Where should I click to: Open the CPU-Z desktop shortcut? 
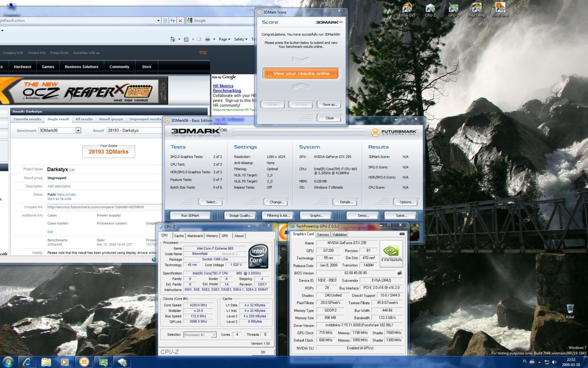click(x=430, y=10)
